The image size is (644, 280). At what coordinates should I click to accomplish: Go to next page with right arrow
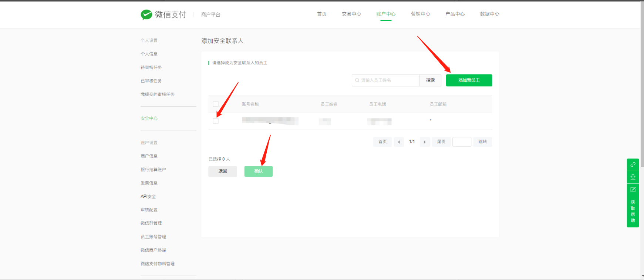coord(425,142)
